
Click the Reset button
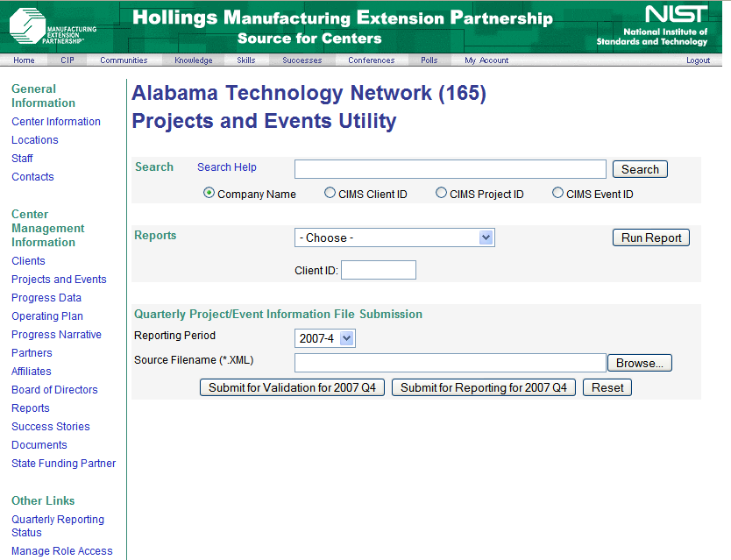click(x=607, y=387)
